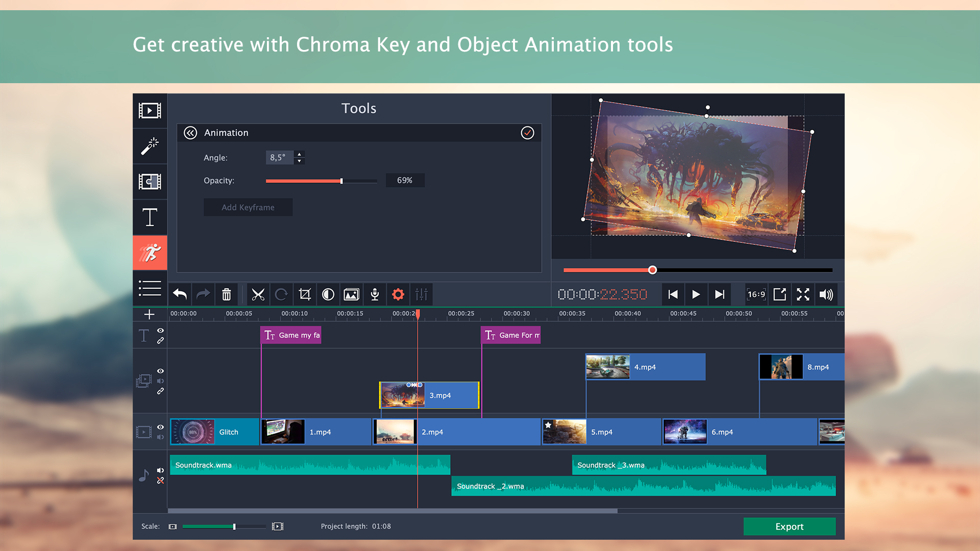Open color adjustments with the contrast icon
The height and width of the screenshot is (551, 980).
[328, 294]
